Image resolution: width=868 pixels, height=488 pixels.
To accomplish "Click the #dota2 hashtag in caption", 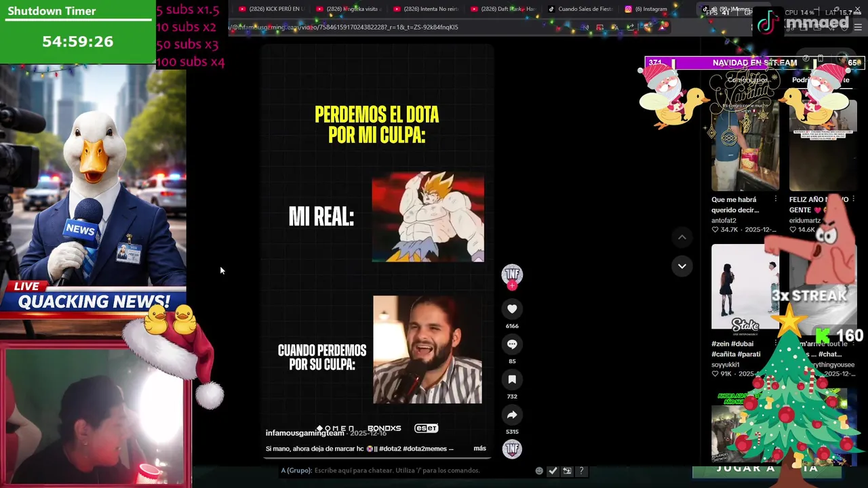I will click(390, 449).
